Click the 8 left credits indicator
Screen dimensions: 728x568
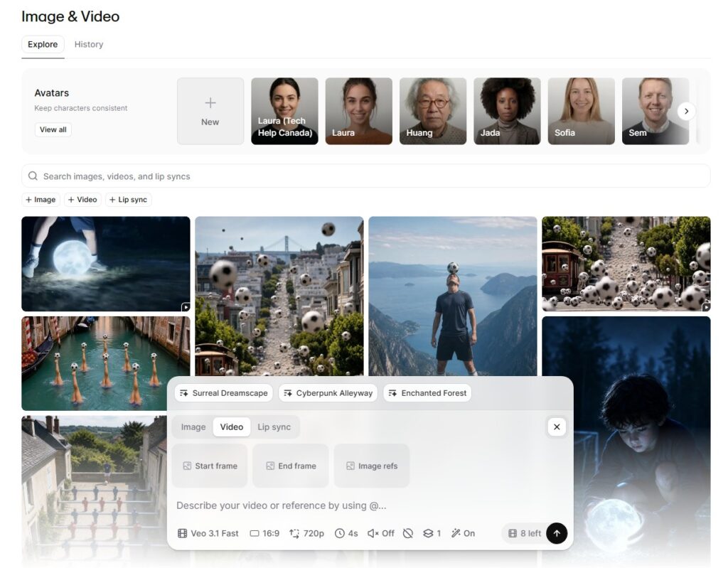coord(525,533)
